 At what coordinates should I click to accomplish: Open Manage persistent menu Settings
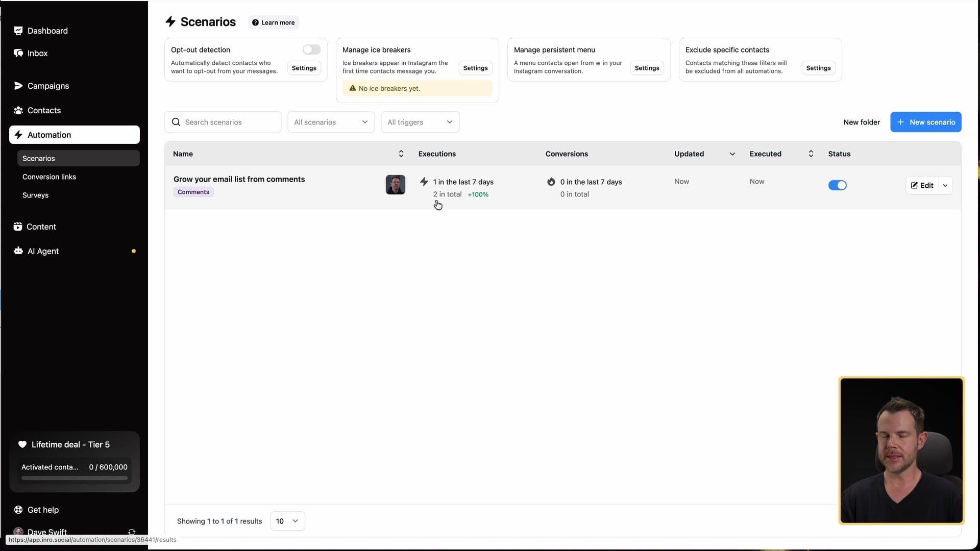point(647,68)
